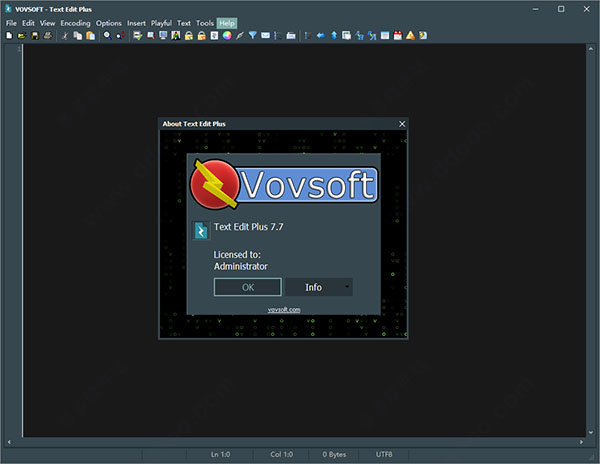Click the calendar date icon
Screen dimensions: 600x464
point(398,36)
